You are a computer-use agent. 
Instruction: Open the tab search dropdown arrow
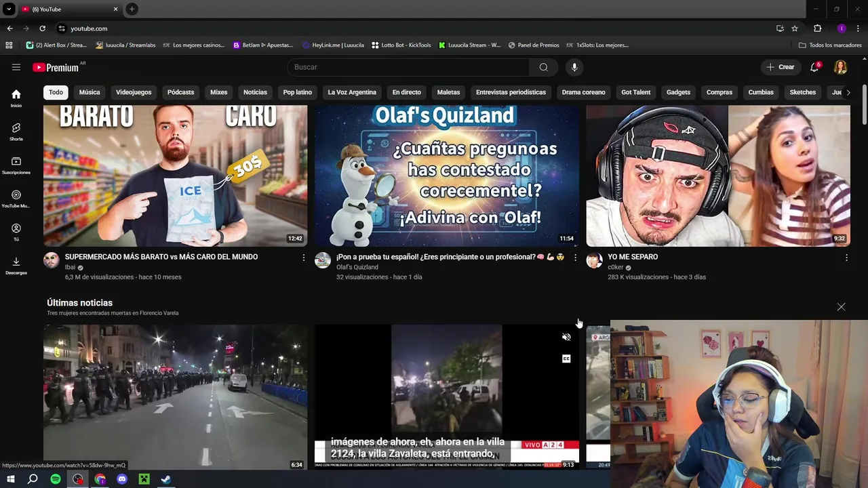pos(9,9)
